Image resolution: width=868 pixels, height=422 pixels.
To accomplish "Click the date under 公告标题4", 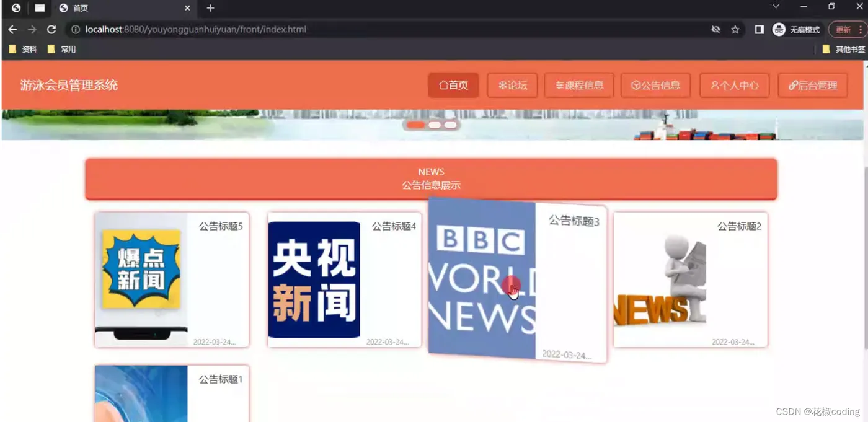I will point(387,342).
